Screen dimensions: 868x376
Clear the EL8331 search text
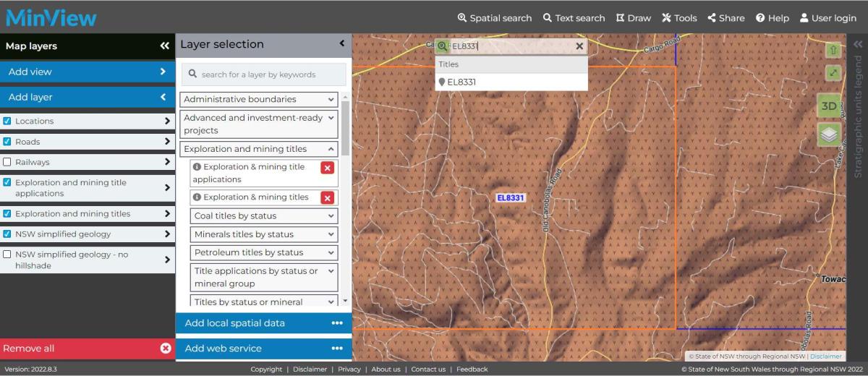tap(579, 46)
